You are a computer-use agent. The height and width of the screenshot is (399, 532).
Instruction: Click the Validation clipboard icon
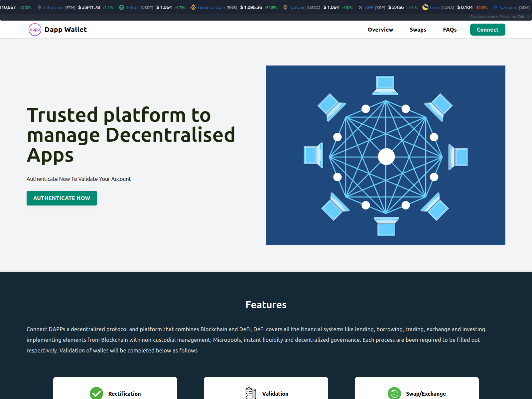pos(250,393)
